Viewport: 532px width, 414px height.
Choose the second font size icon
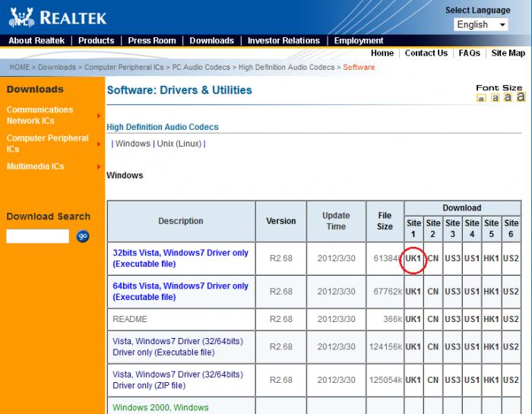click(x=496, y=98)
